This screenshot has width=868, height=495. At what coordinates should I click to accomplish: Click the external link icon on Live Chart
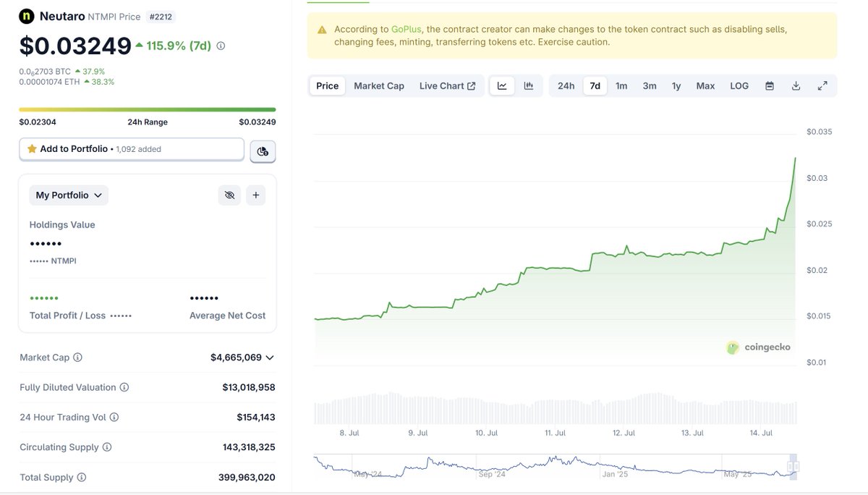click(472, 86)
